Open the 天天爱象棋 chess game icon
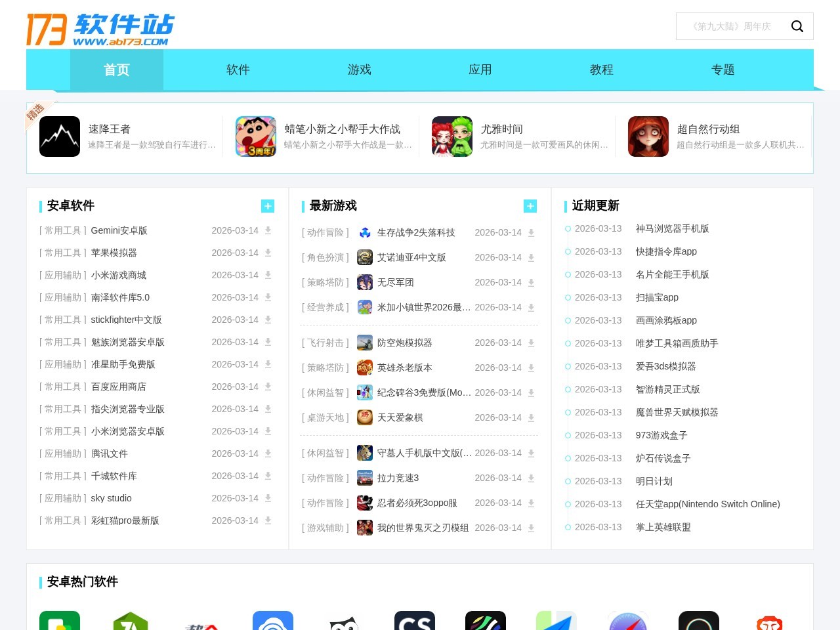 [365, 417]
